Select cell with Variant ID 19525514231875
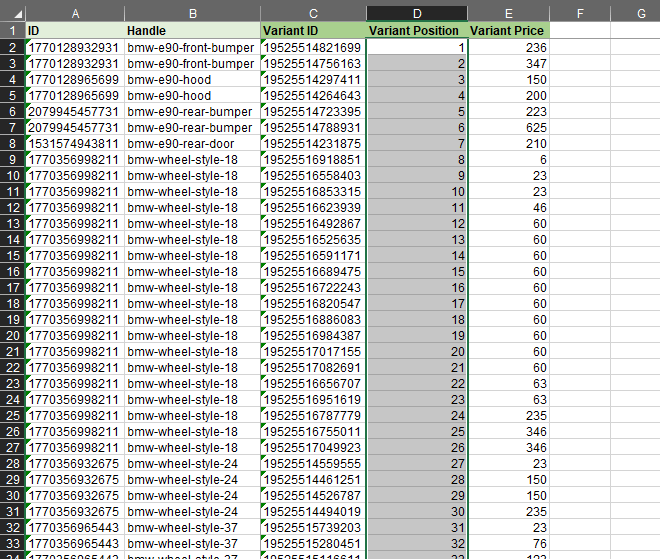This screenshot has width=660, height=559. [313, 144]
